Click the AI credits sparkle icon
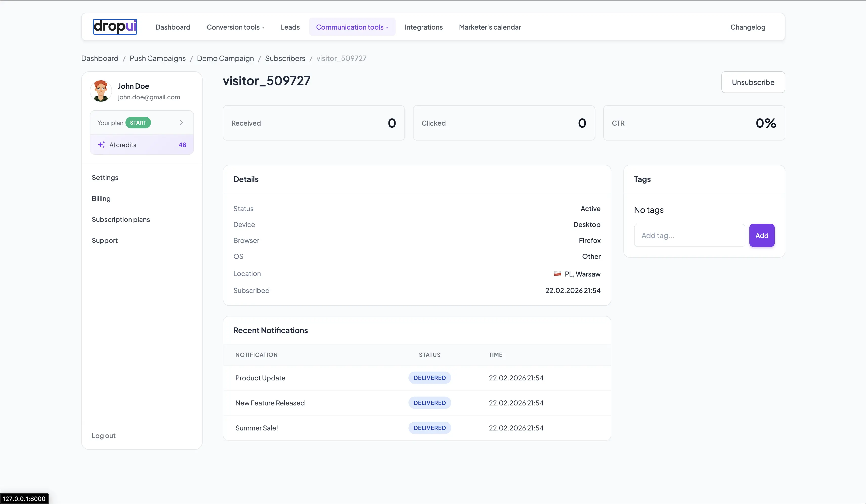Screen dimensions: 866x504 (x=101, y=145)
